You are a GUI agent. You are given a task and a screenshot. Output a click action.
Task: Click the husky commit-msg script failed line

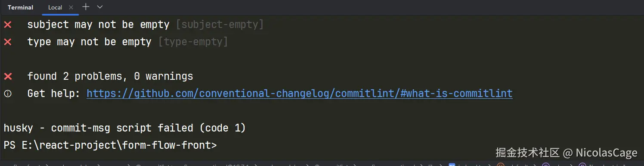(x=124, y=128)
